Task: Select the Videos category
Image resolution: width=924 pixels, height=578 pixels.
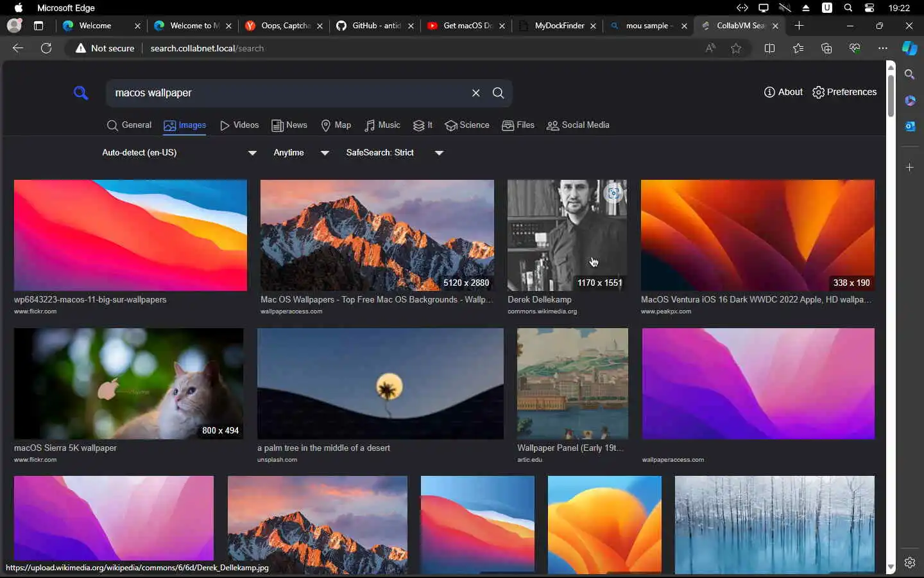Action: [239, 125]
